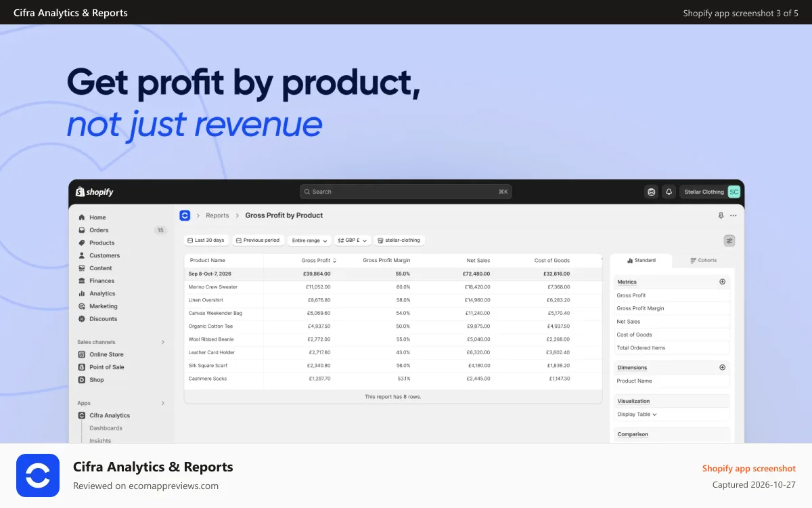Open the Entire range dropdown
The width and height of the screenshot is (812, 508).
[x=309, y=240]
